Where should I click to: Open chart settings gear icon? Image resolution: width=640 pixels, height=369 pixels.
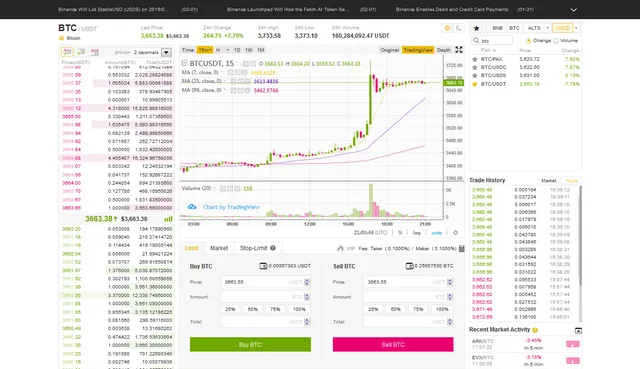click(x=456, y=233)
